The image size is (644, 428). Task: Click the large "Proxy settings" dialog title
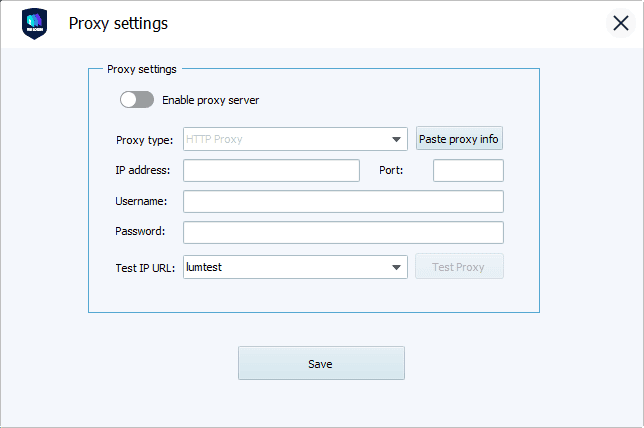(x=118, y=24)
